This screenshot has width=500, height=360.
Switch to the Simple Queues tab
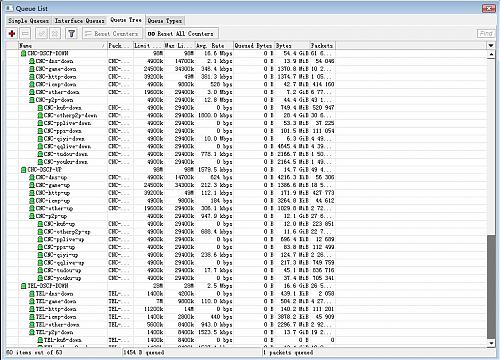tap(28, 21)
